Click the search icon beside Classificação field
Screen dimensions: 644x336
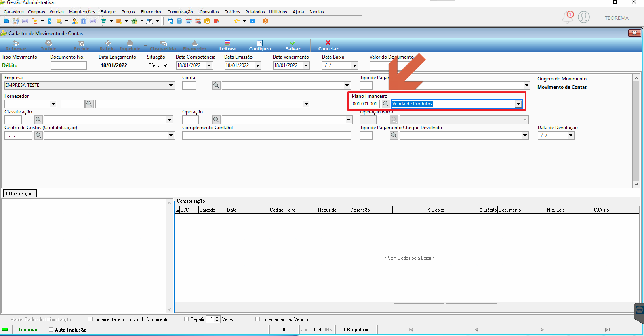pyautogui.click(x=38, y=120)
